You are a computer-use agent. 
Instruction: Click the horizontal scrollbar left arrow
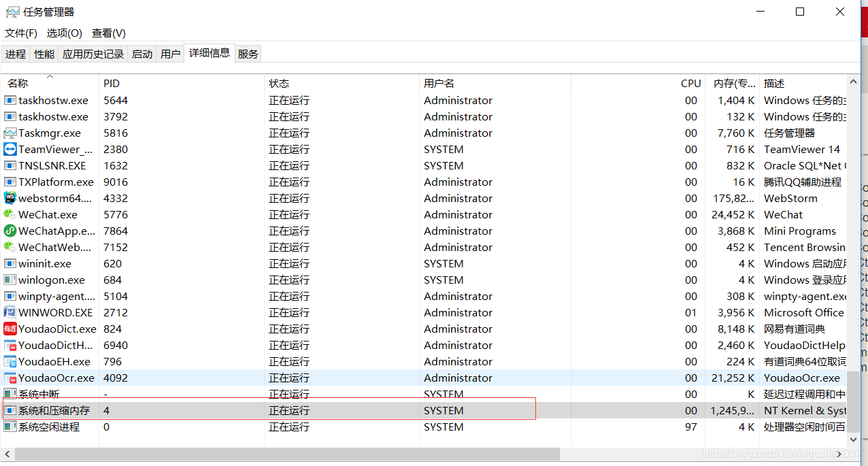click(x=7, y=453)
